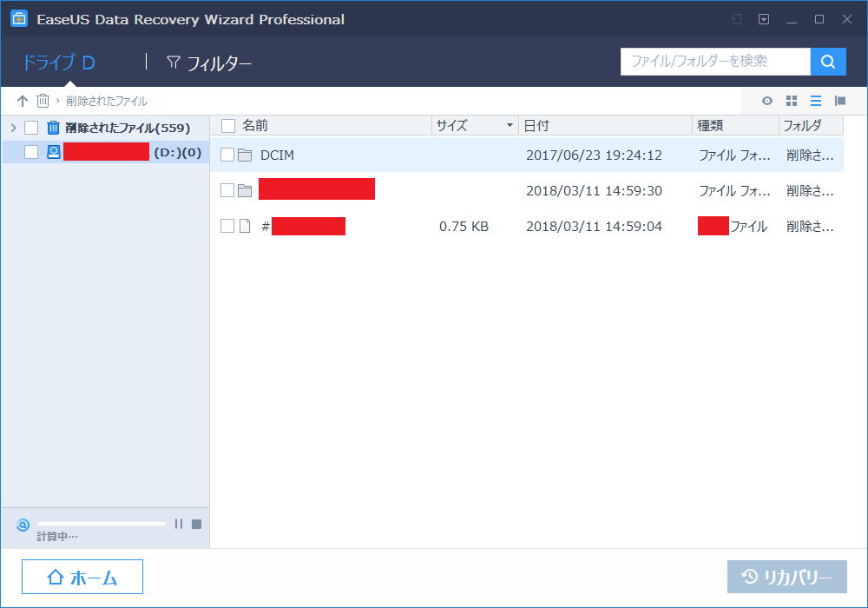Switch to large icon grid view
The height and width of the screenshot is (608, 868).
[x=792, y=101]
